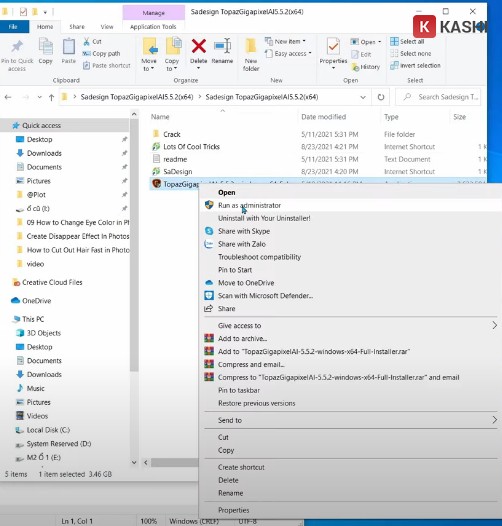Click Pin to Quick access icon
Screen dimensions: 502x526
click(17, 47)
